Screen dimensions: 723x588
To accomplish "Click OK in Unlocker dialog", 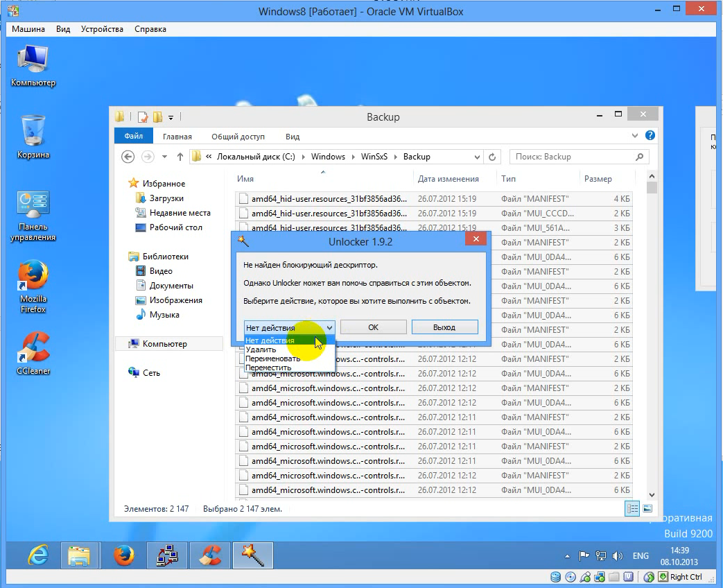I will point(374,327).
